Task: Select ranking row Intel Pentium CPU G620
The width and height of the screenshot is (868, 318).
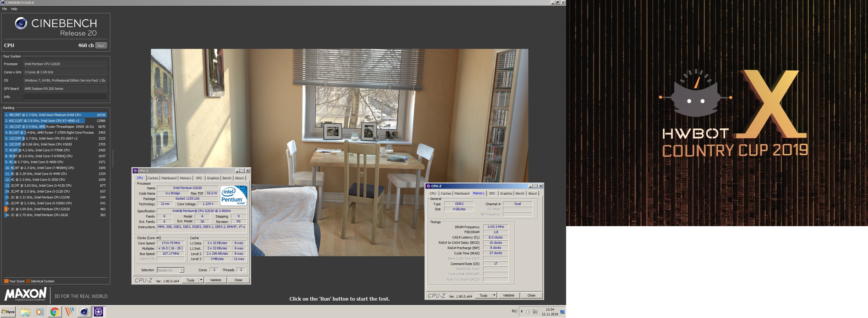Action: pos(55,215)
